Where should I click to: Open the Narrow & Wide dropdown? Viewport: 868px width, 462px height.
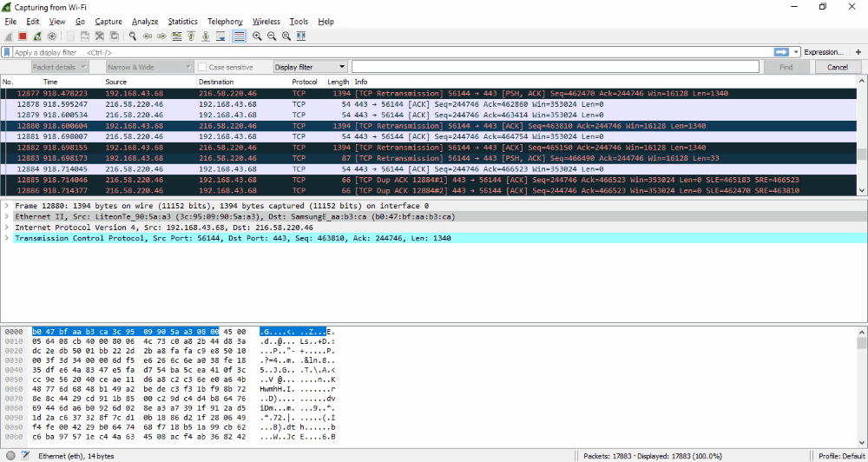click(150, 67)
